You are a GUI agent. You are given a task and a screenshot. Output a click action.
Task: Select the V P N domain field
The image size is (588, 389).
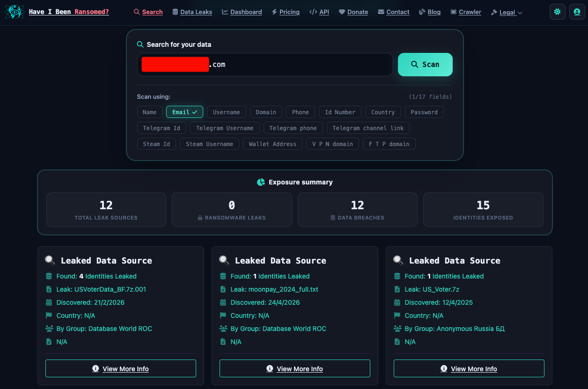[332, 144]
